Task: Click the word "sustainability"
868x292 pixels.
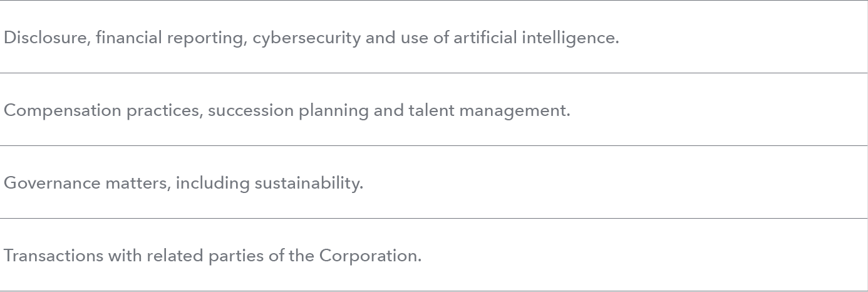Action: click(307, 183)
